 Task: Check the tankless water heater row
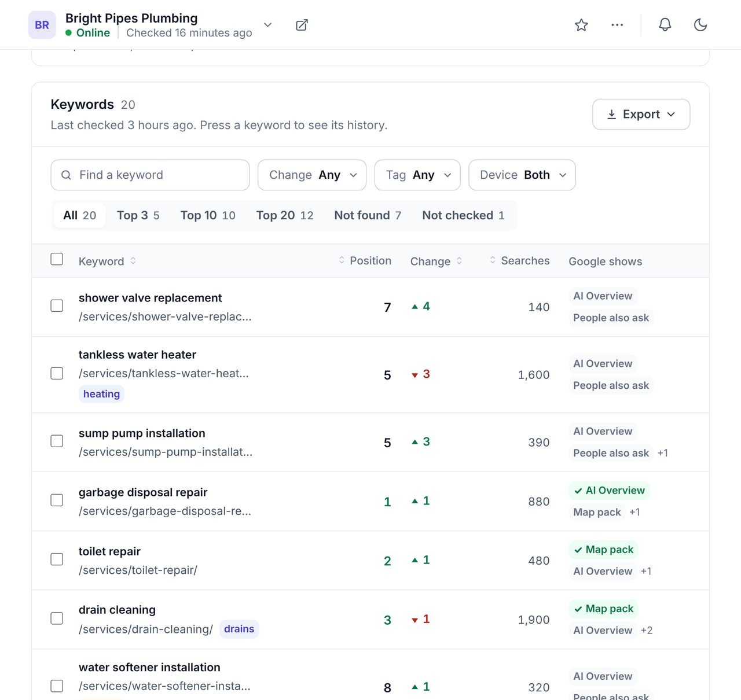(57, 373)
